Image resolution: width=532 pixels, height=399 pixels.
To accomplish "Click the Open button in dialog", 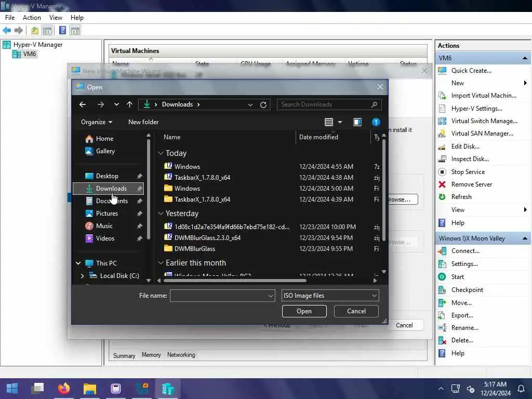I will [304, 311].
